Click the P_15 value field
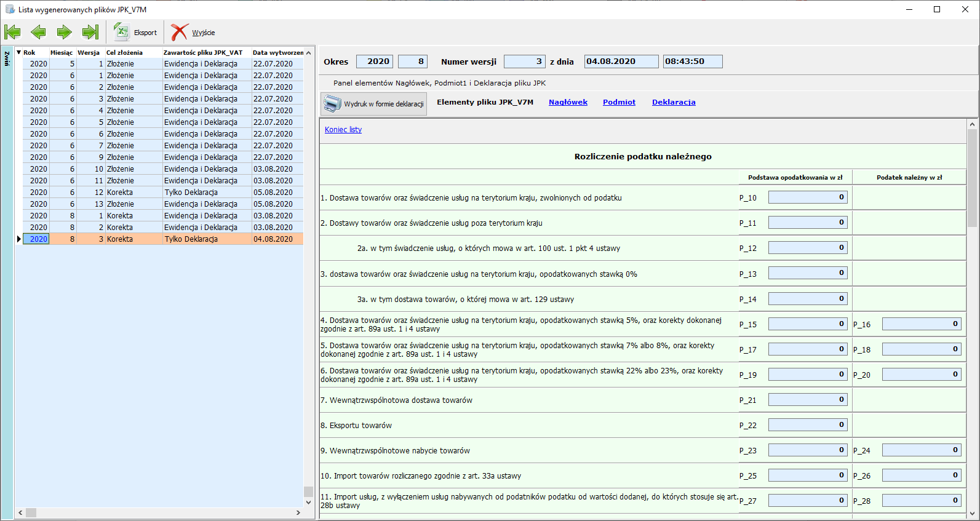 pos(808,324)
